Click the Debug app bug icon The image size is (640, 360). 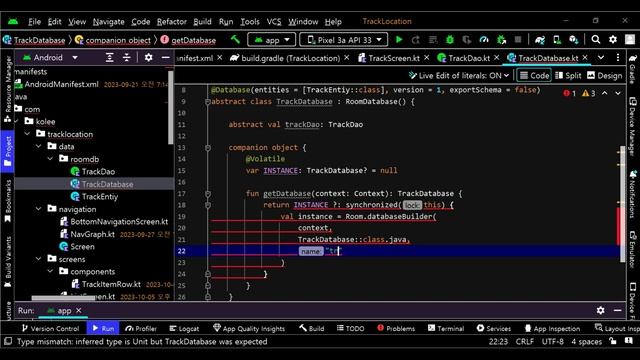450,40
